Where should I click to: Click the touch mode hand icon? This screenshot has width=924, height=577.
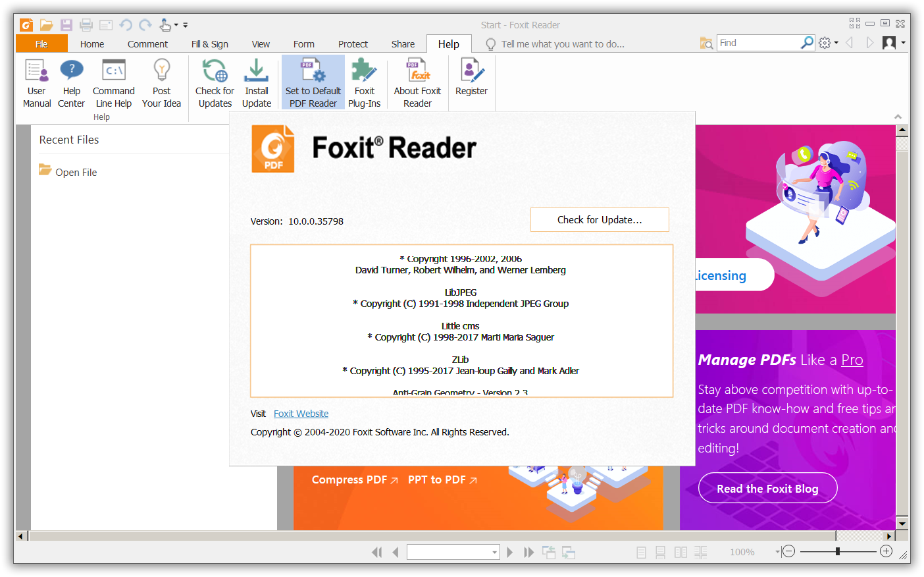pos(165,25)
